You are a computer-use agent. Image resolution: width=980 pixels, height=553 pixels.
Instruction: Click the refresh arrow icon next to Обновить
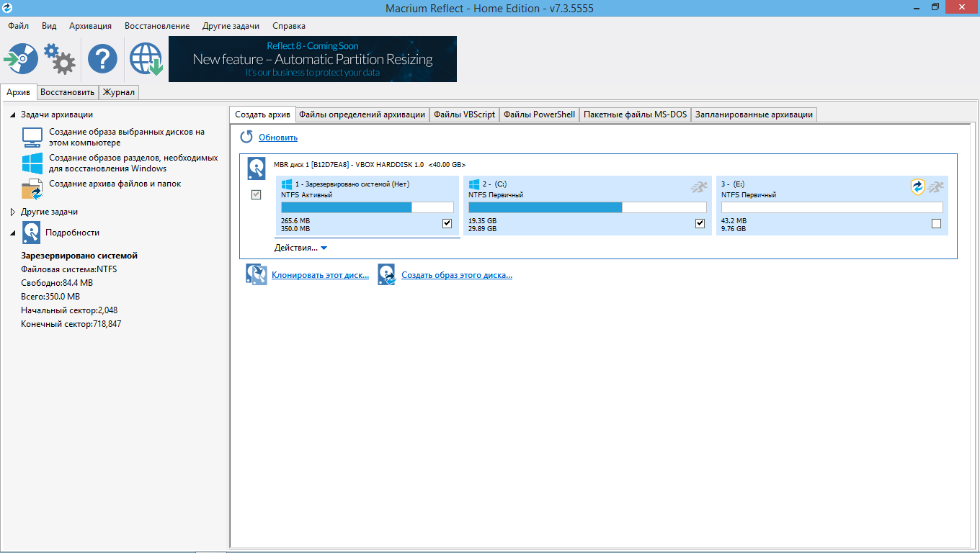click(246, 137)
